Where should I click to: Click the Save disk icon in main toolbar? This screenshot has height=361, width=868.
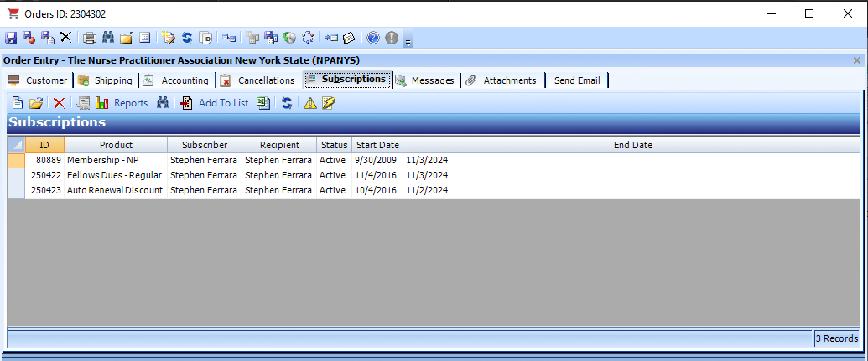tap(11, 38)
